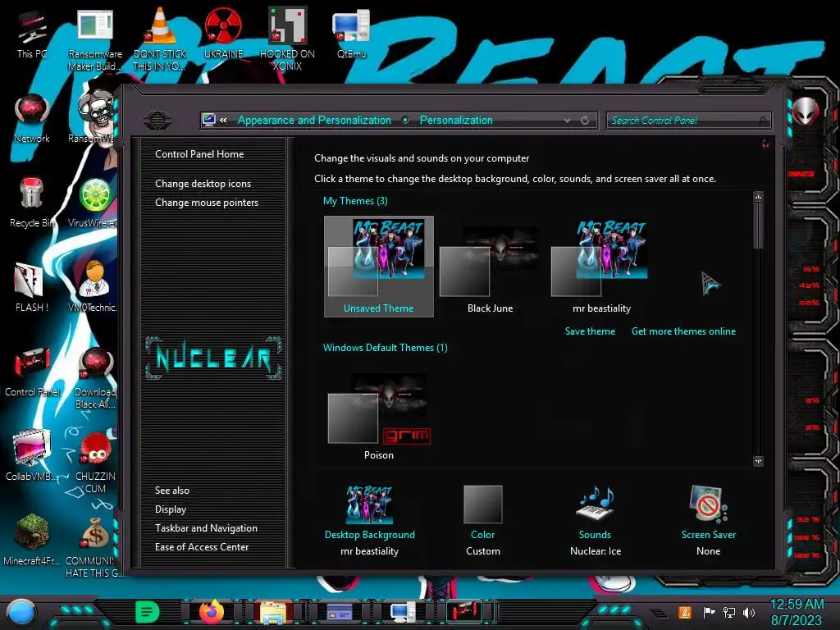Click the alien head emblem on the window frame

click(806, 112)
